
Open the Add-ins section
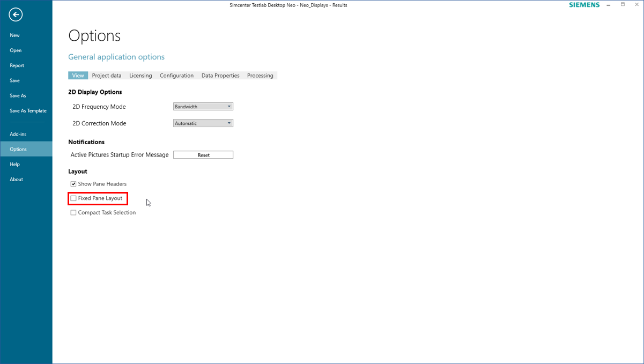pos(18,133)
